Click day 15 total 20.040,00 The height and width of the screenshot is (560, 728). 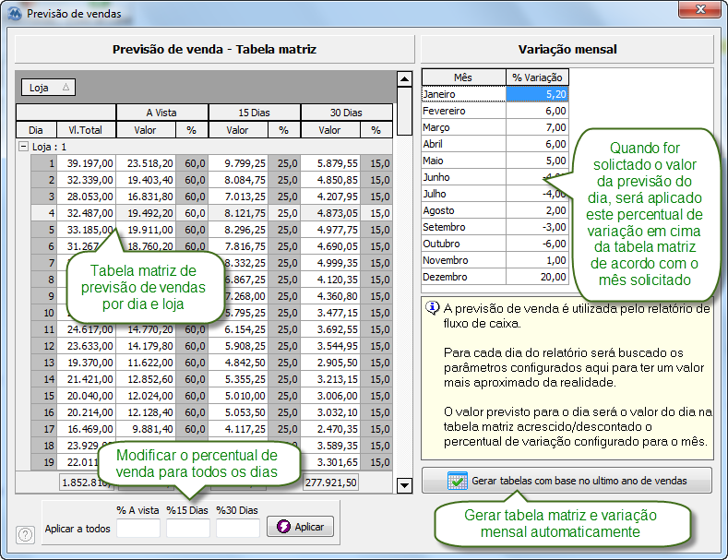[x=86, y=396]
